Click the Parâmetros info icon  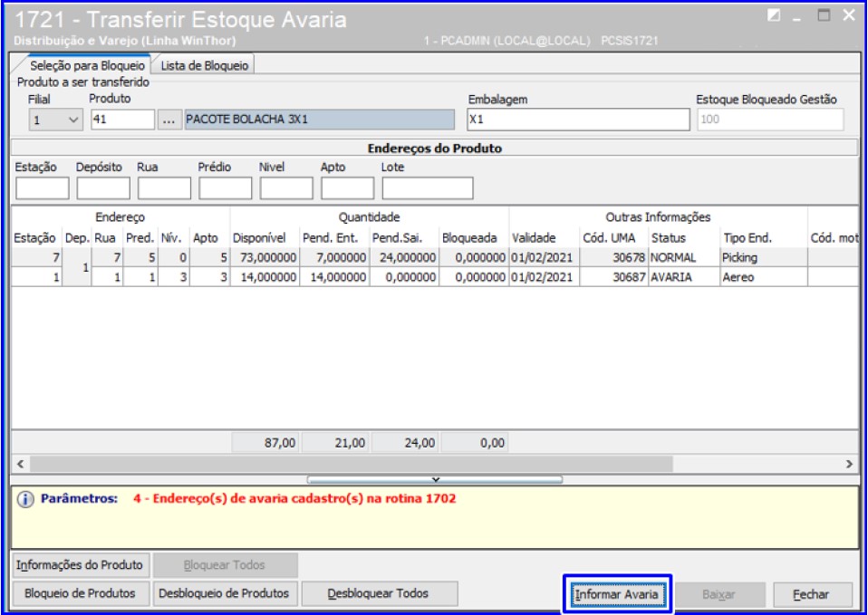click(x=25, y=499)
